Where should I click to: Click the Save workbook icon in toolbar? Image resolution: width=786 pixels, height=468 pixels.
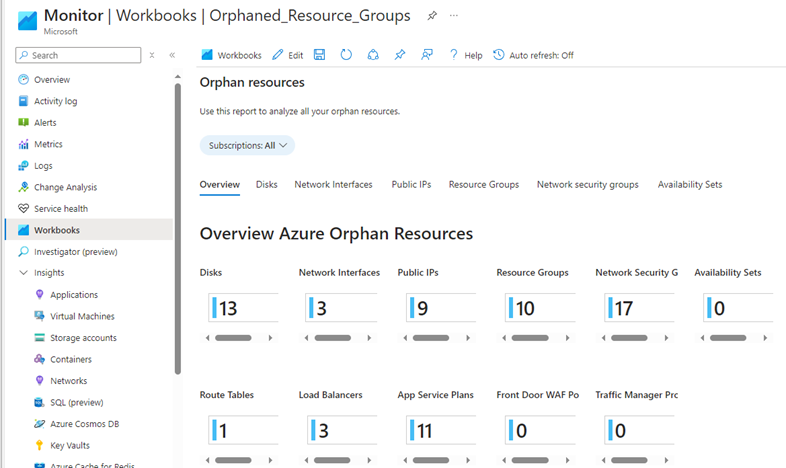[x=319, y=55]
